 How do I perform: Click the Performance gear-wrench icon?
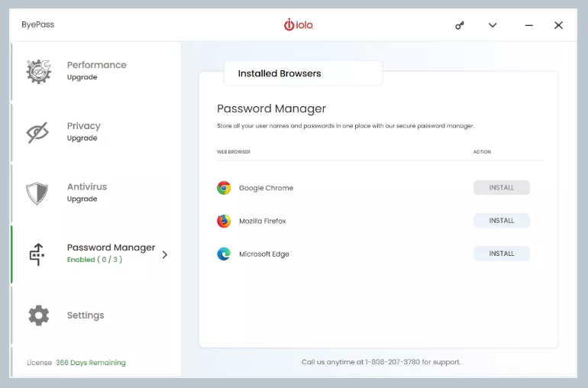(x=39, y=71)
